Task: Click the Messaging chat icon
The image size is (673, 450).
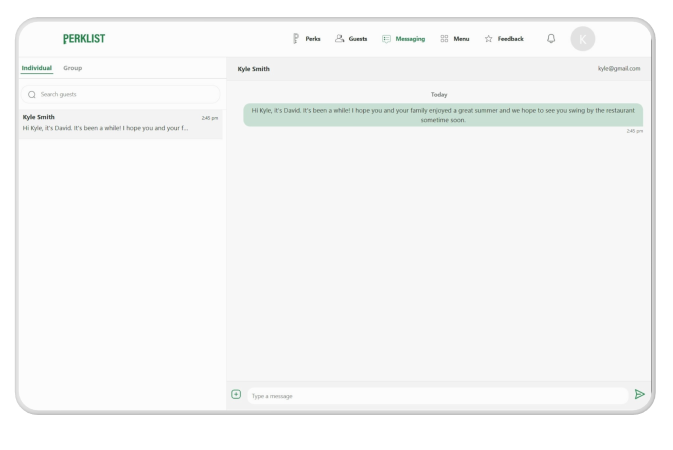Action: 386,39
